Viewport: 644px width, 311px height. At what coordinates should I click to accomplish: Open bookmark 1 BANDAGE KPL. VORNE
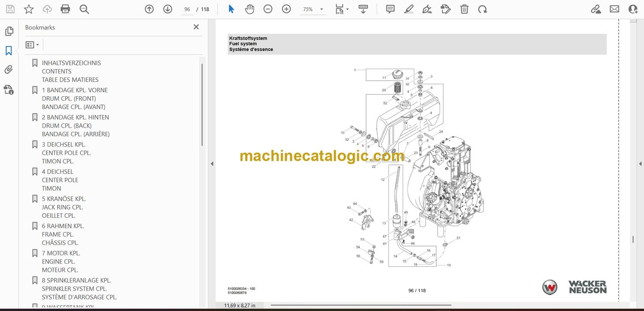pyautogui.click(x=75, y=90)
